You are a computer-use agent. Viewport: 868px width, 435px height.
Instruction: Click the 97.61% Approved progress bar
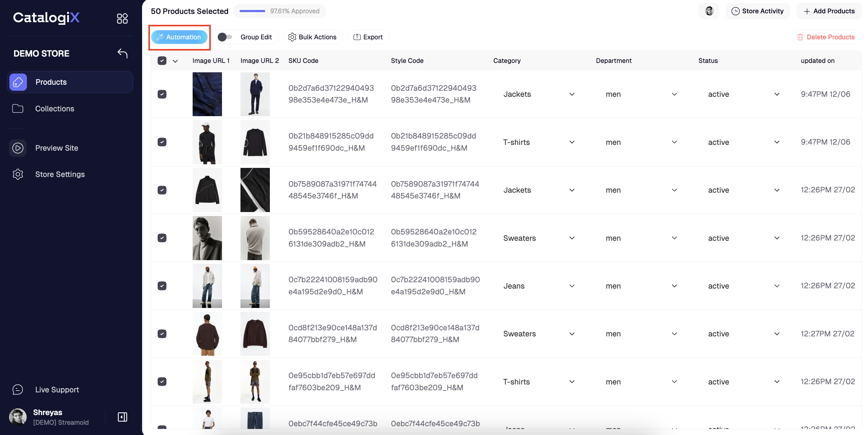click(x=252, y=11)
